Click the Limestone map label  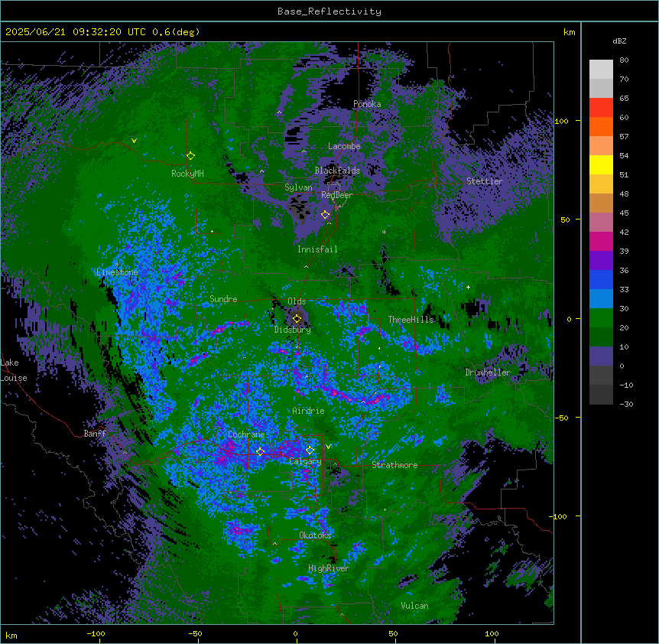tap(117, 272)
